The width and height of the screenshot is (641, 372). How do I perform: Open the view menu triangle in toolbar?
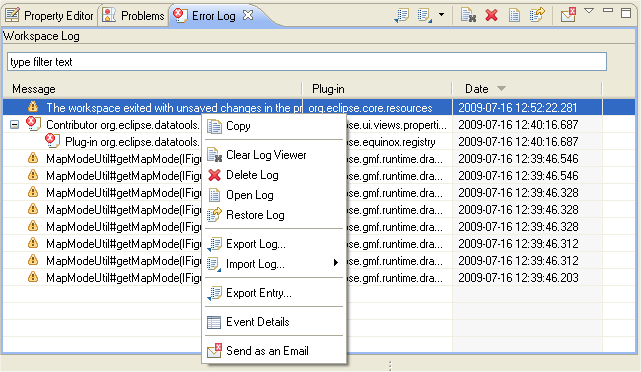pos(589,11)
